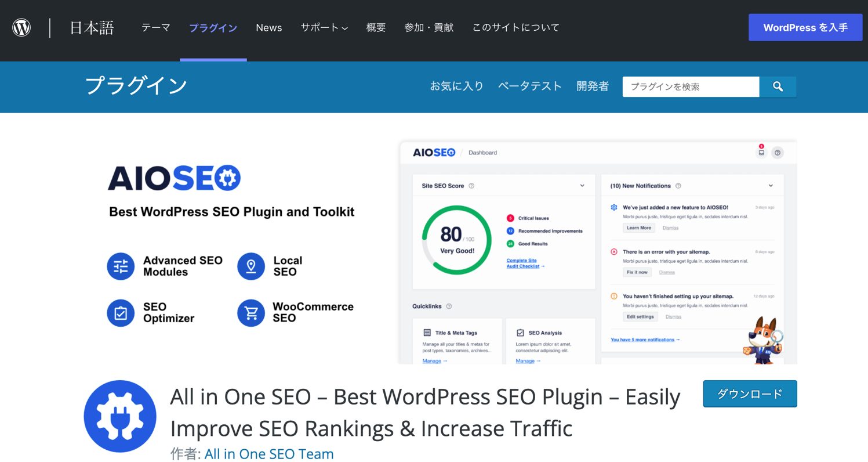This screenshot has width=868, height=462.
Task: Open the notifications inbox icon with red badge
Action: pos(761,151)
